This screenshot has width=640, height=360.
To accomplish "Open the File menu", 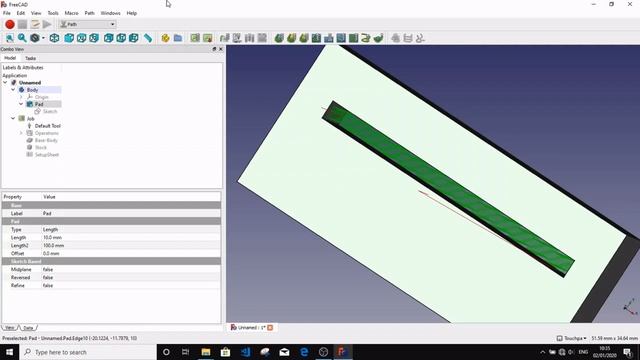I will click(x=7, y=13).
